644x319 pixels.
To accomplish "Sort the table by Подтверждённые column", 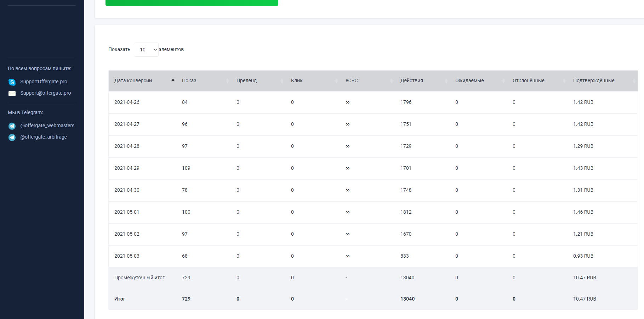I will [x=603, y=81].
